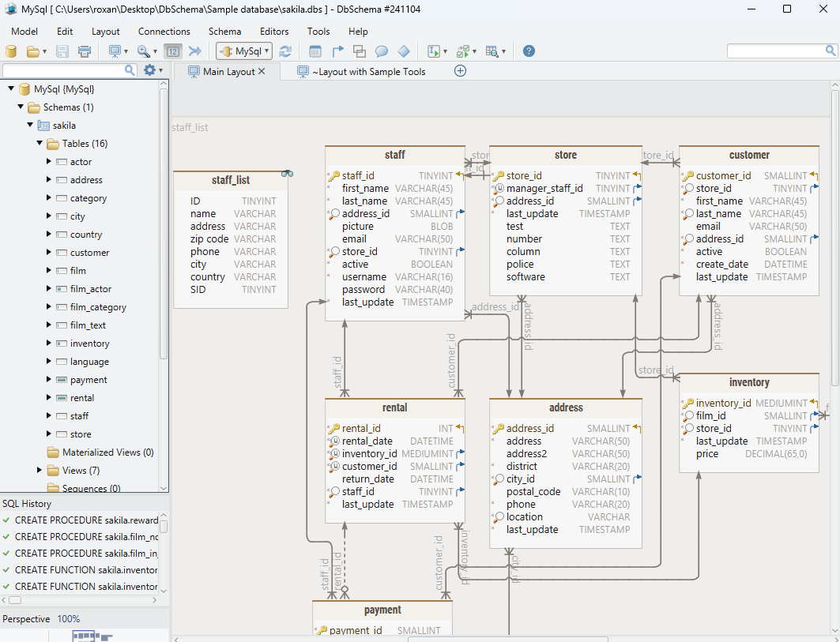Open the Schema menu
The image size is (840, 642).
(x=224, y=32)
